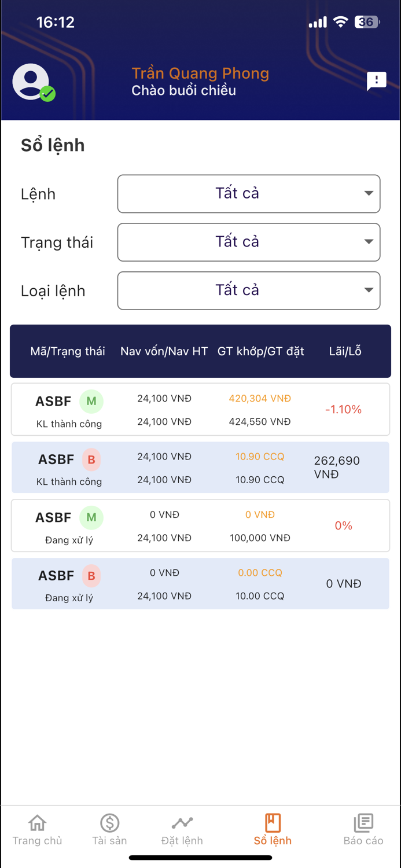The image size is (401, 868).
Task: Open the user profile avatar icon
Action: pyautogui.click(x=32, y=81)
